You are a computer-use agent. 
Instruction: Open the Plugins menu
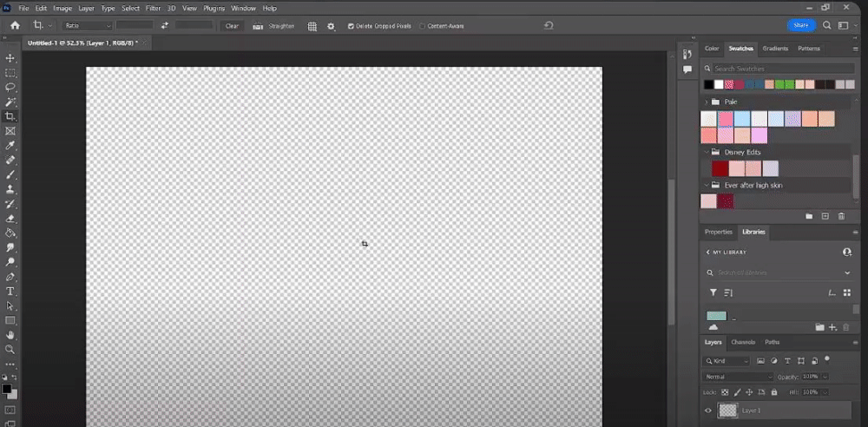tap(214, 9)
